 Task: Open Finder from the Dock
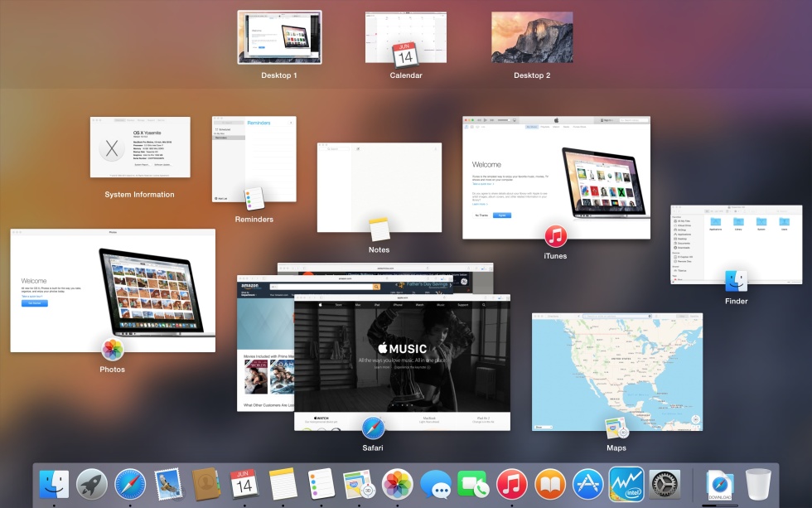click(x=54, y=484)
